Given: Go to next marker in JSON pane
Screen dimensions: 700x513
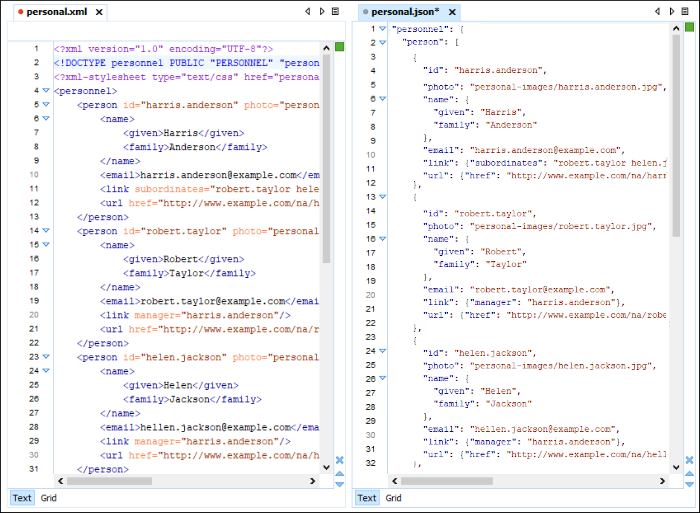Looking at the screenshot, I should (x=689, y=483).
